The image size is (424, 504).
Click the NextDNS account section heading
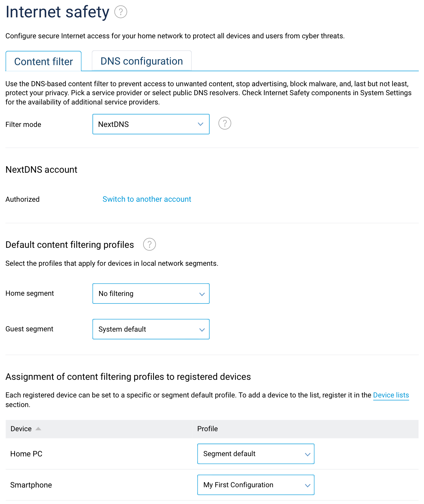41,170
